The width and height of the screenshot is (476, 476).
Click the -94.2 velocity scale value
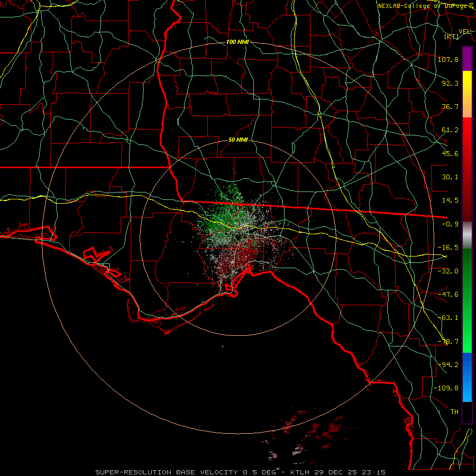[448, 365]
